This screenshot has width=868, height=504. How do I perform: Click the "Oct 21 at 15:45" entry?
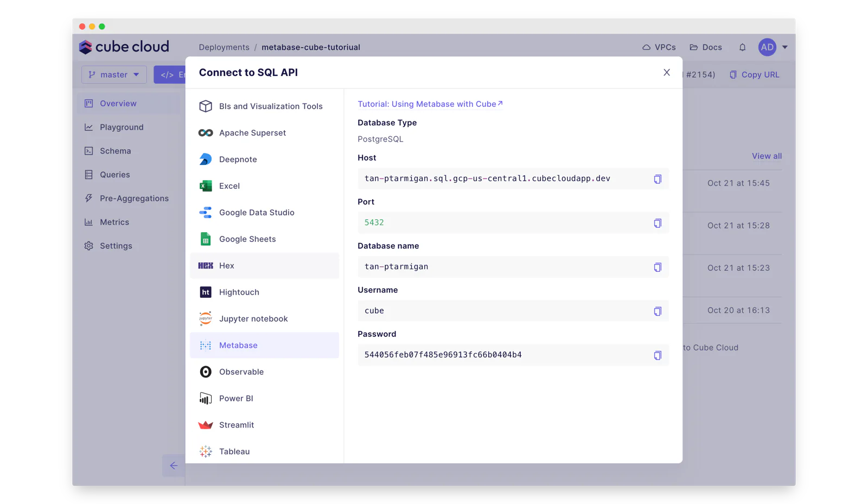pos(738,183)
